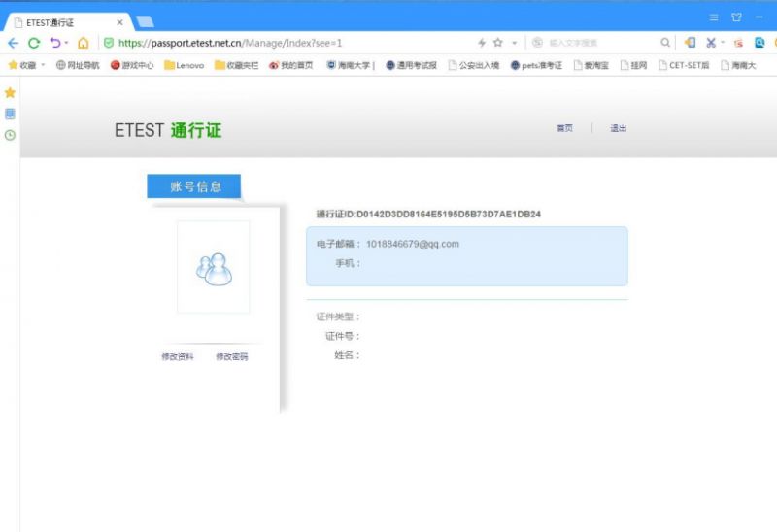The image size is (777, 532).
Task: Click the magnifier search icon
Action: [665, 43]
